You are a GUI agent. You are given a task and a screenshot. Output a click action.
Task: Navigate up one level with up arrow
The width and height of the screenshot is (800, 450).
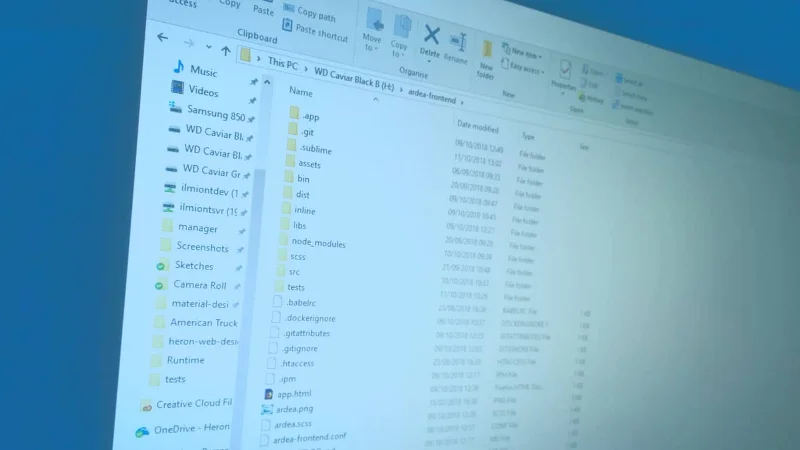[x=226, y=51]
